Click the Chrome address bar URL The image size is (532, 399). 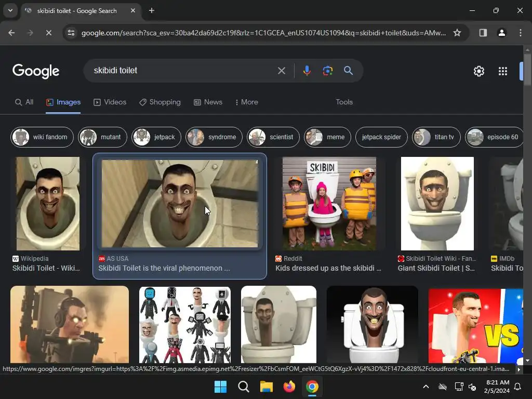pyautogui.click(x=263, y=33)
